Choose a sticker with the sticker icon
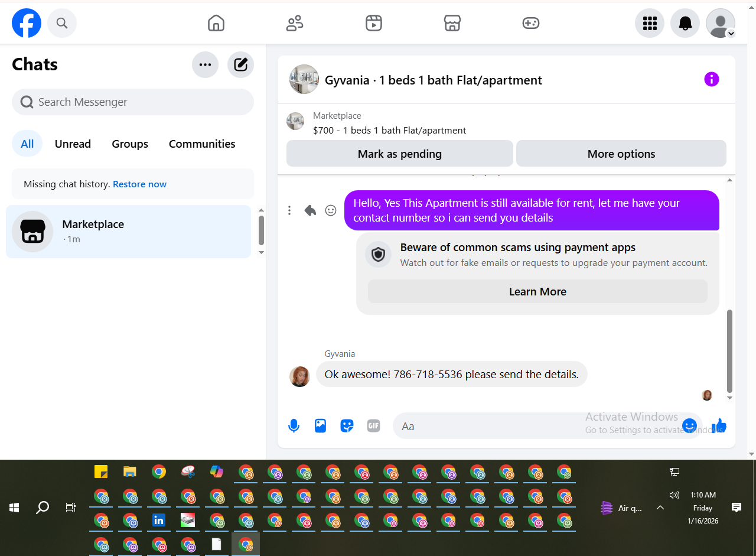The image size is (756, 556). [x=347, y=425]
